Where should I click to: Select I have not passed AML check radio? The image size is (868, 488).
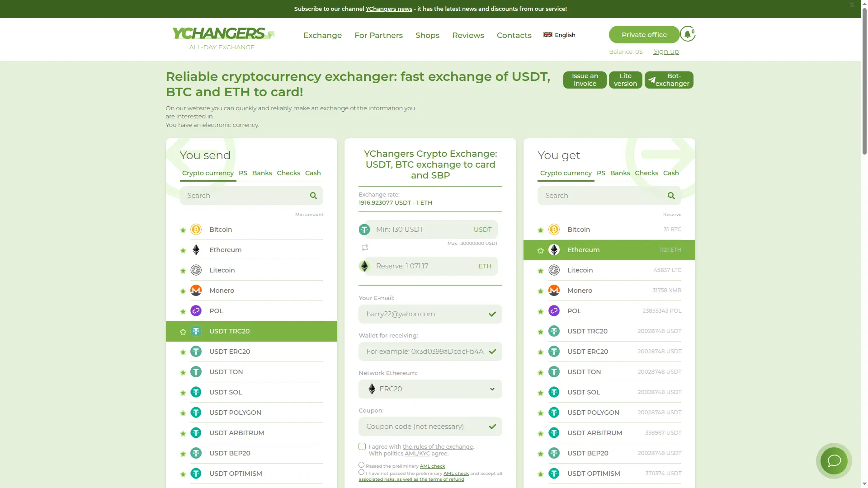click(361, 472)
